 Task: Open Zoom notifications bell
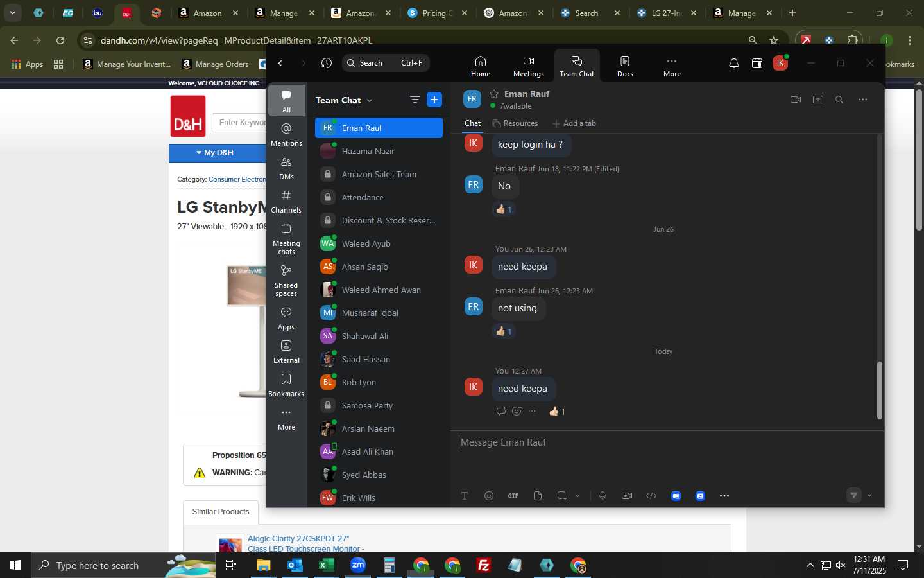(x=733, y=63)
